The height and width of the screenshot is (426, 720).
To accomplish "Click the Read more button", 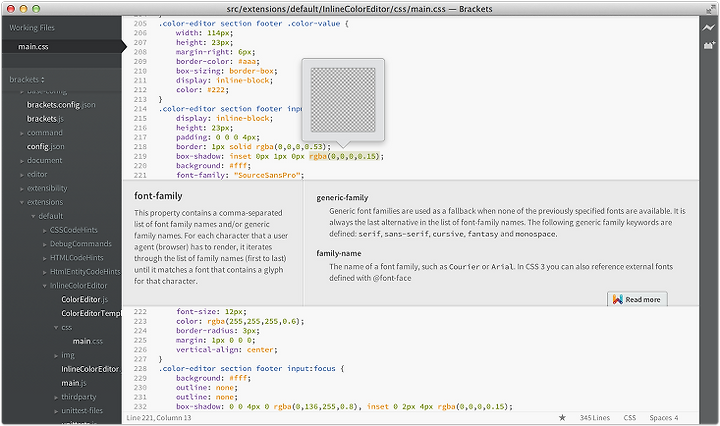I will pyautogui.click(x=637, y=299).
